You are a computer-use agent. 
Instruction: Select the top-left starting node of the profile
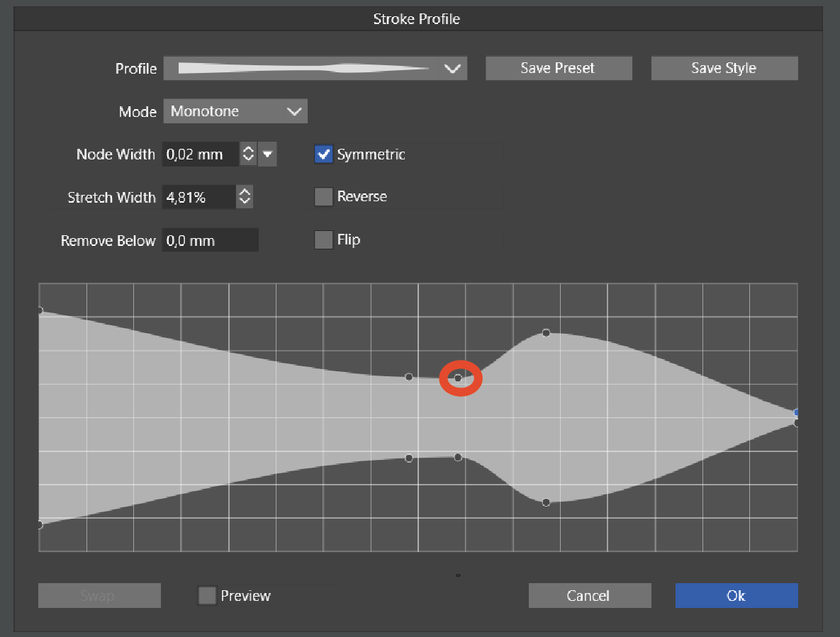pos(40,310)
